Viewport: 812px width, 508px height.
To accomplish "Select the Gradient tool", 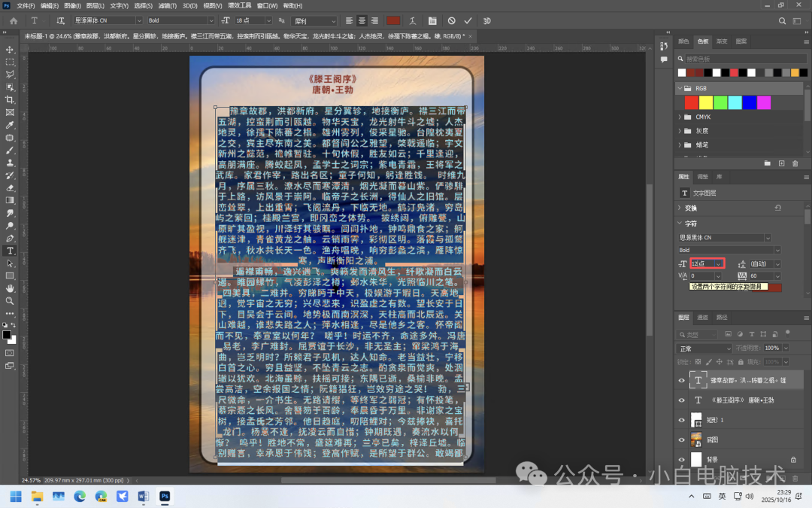I will coord(10,200).
